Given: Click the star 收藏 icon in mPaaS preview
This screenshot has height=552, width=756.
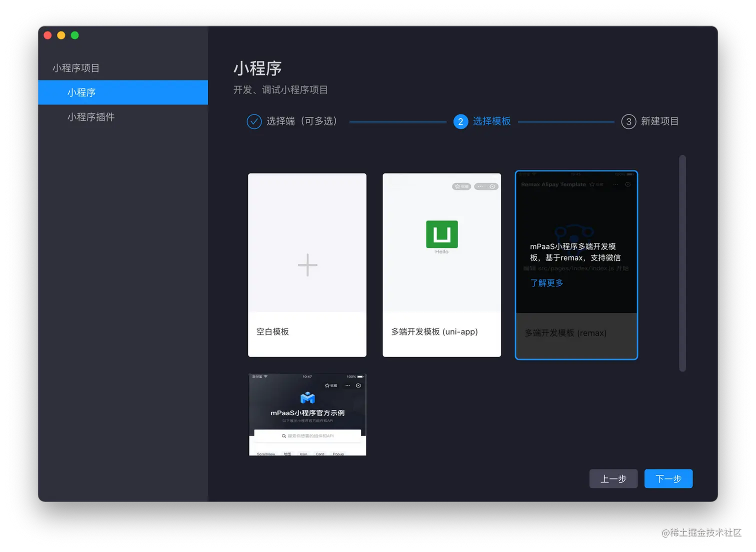Looking at the screenshot, I should (330, 385).
